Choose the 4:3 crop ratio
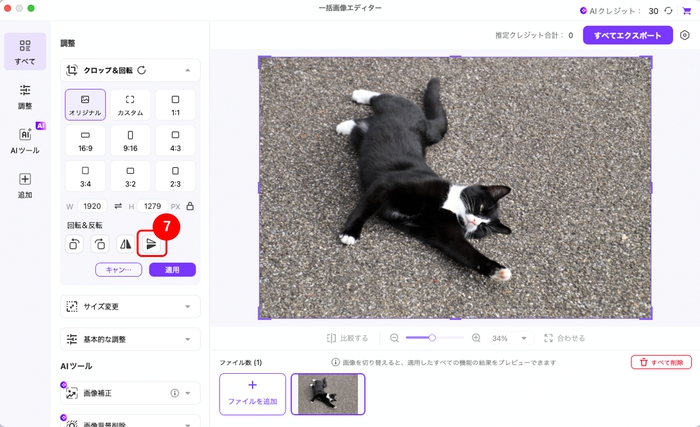Viewport: 700px width, 427px height. 175,140
